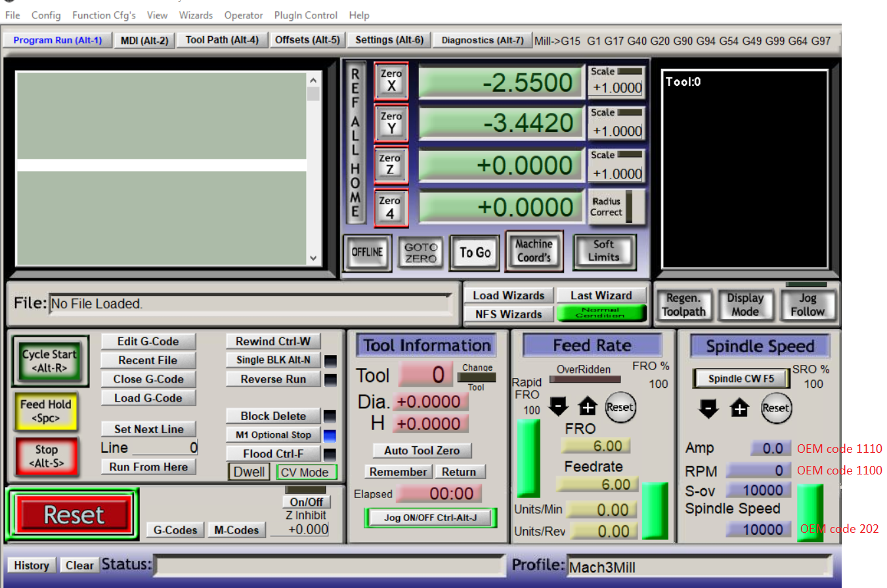Click Load G-Code
The height and width of the screenshot is (588, 887).
click(148, 398)
